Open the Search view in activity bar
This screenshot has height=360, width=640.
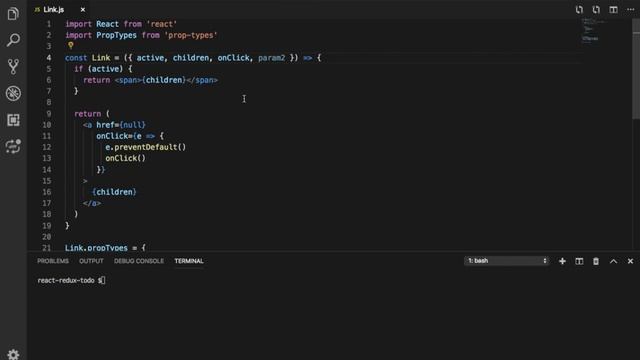[x=13, y=40]
